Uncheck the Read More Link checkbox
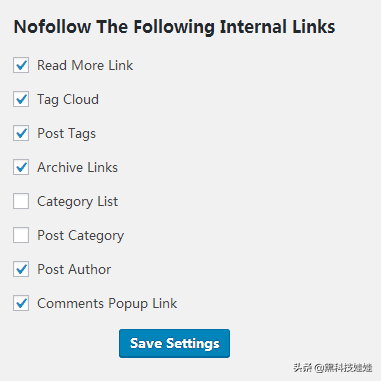Screen dimensions: 381x381 [x=21, y=65]
